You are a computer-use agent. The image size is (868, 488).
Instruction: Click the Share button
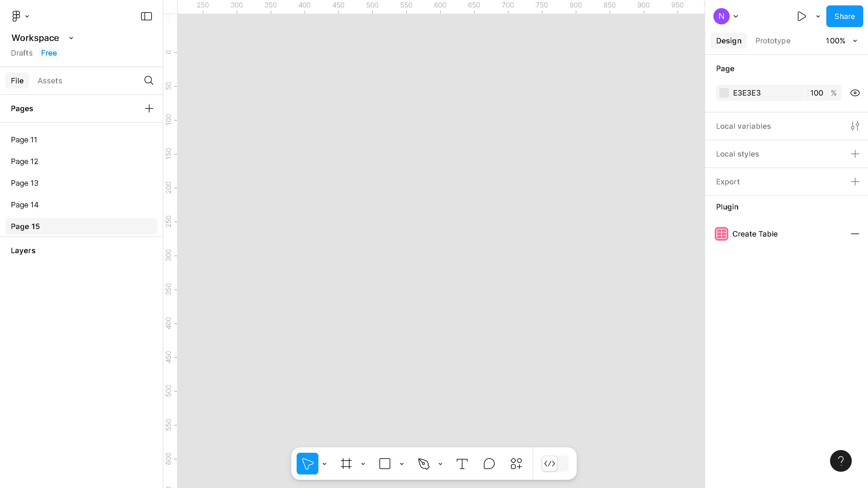pyautogui.click(x=844, y=16)
